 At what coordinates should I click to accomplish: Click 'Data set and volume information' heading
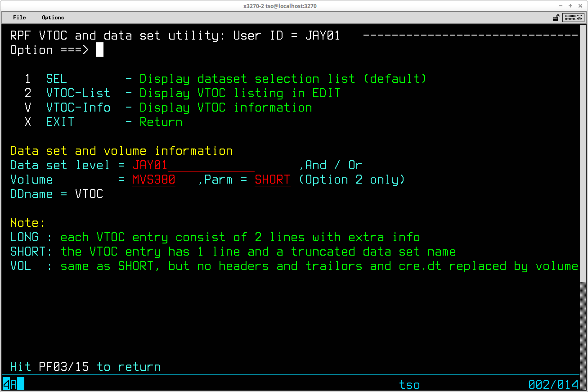pyautogui.click(x=121, y=151)
